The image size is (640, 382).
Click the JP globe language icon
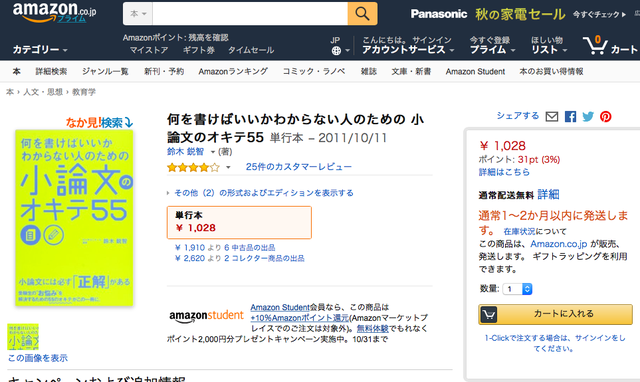336,51
